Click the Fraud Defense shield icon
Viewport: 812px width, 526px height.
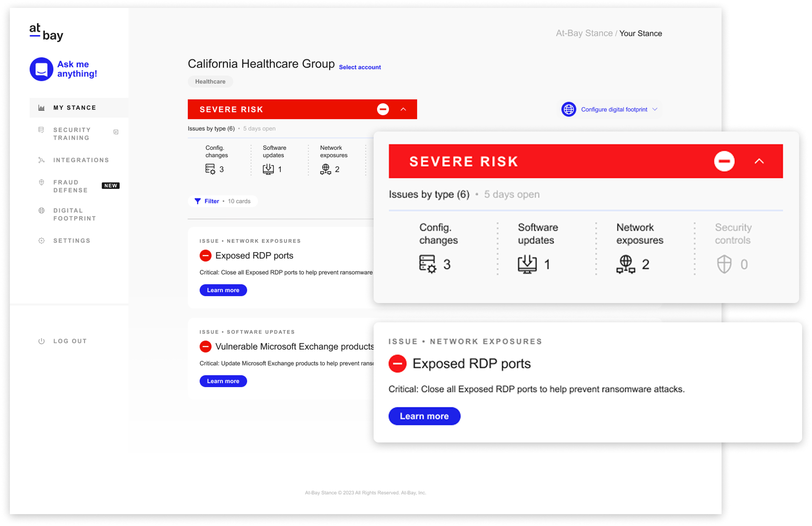(x=42, y=182)
